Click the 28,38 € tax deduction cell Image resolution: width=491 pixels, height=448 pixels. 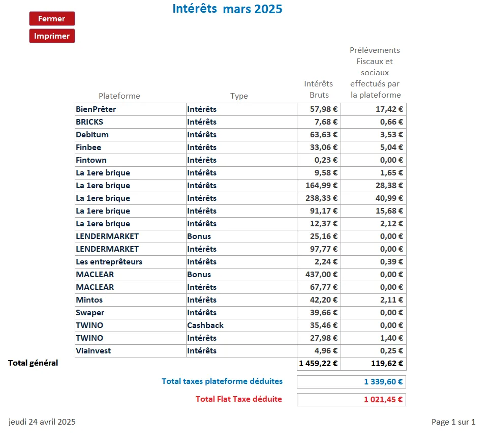click(374, 186)
